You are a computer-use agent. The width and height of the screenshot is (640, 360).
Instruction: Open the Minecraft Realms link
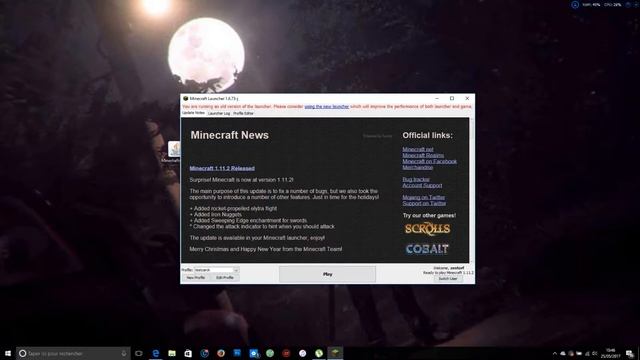click(423, 155)
